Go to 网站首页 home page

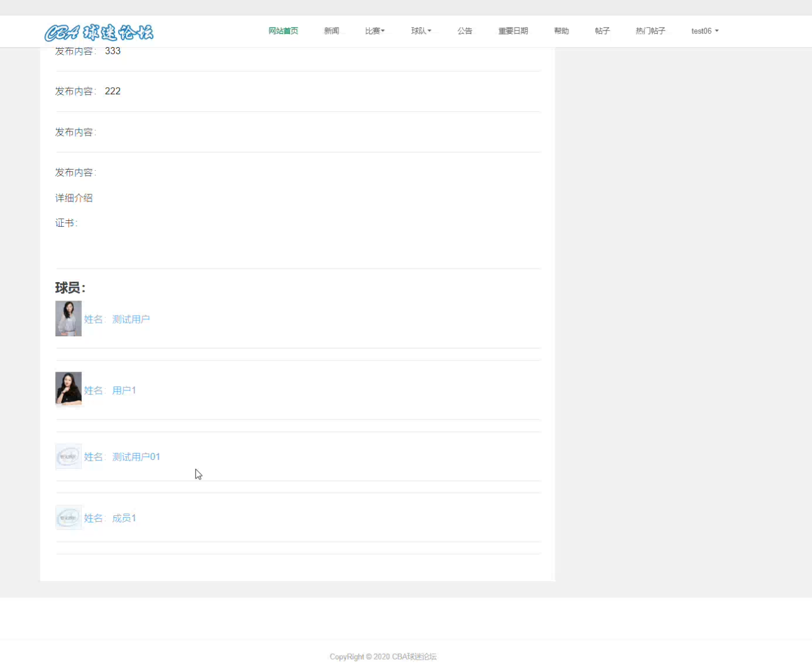283,31
